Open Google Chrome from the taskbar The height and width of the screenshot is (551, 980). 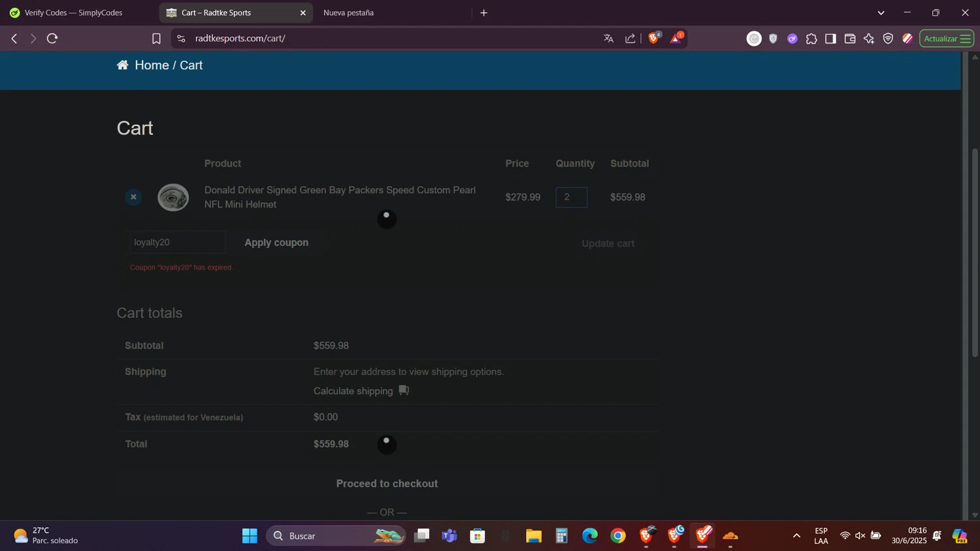(x=618, y=536)
